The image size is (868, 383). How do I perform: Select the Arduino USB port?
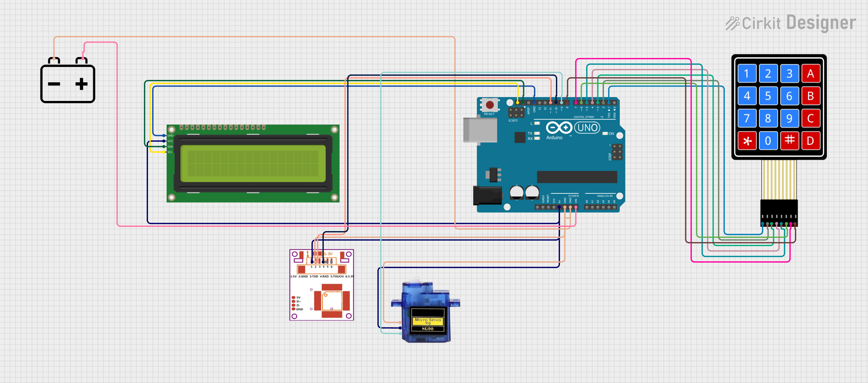[x=480, y=130]
